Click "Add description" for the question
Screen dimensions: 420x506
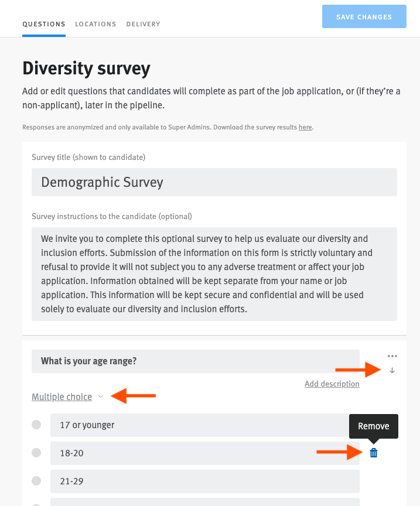pos(332,384)
